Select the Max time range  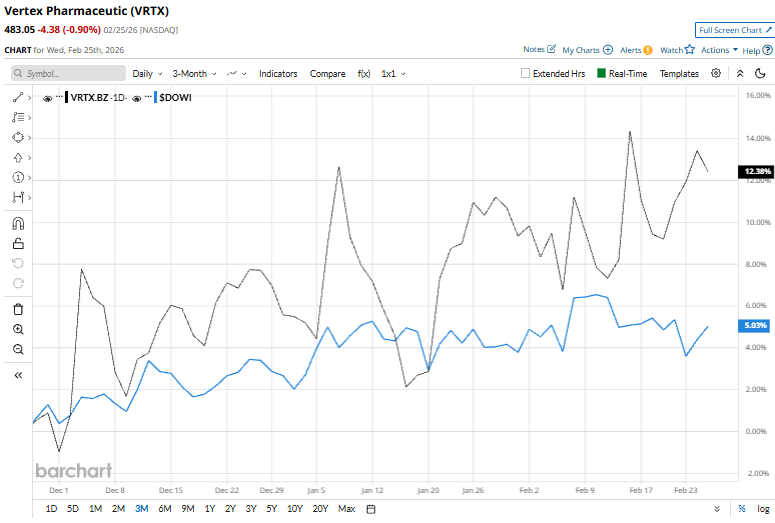click(x=346, y=509)
